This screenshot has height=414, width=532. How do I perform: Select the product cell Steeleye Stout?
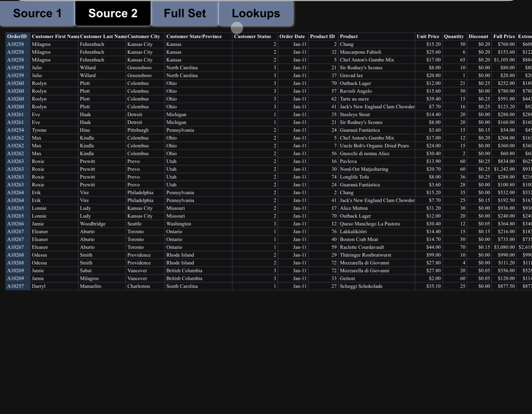pyautogui.click(x=377, y=114)
